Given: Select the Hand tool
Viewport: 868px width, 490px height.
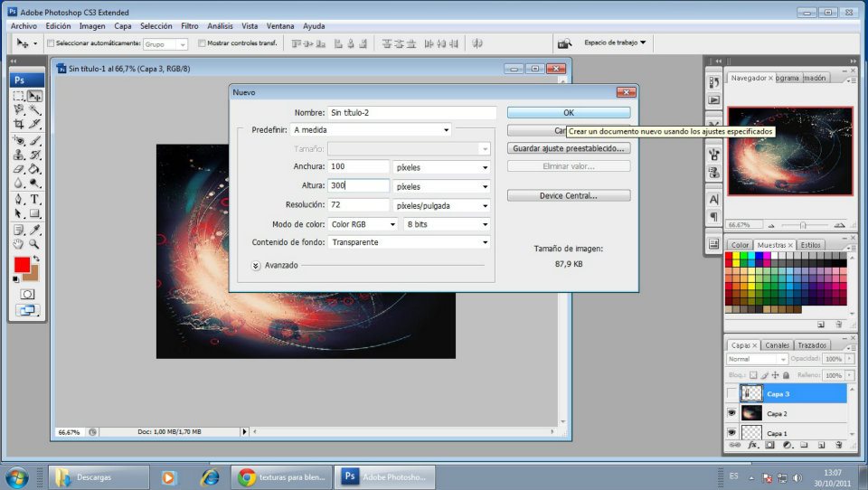Looking at the screenshot, I should 19,243.
